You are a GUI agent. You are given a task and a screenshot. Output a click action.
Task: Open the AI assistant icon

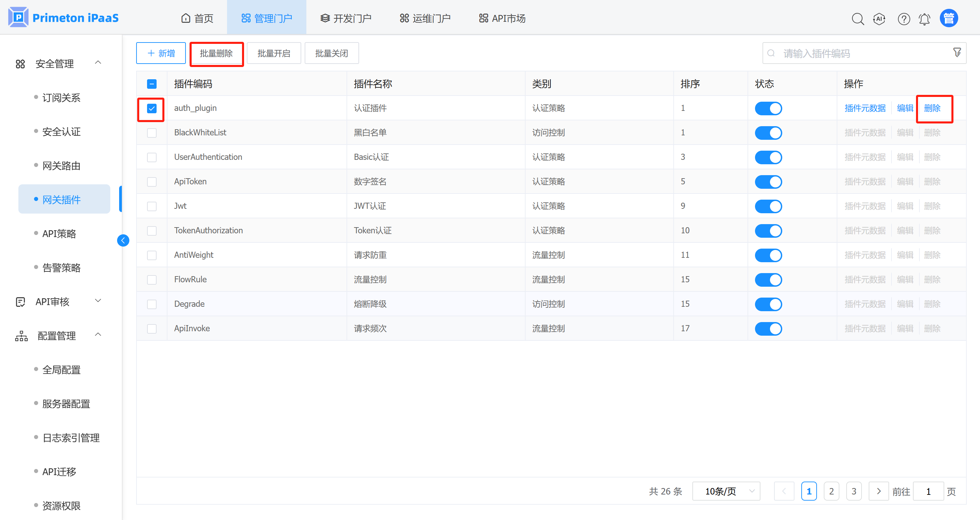(x=879, y=19)
